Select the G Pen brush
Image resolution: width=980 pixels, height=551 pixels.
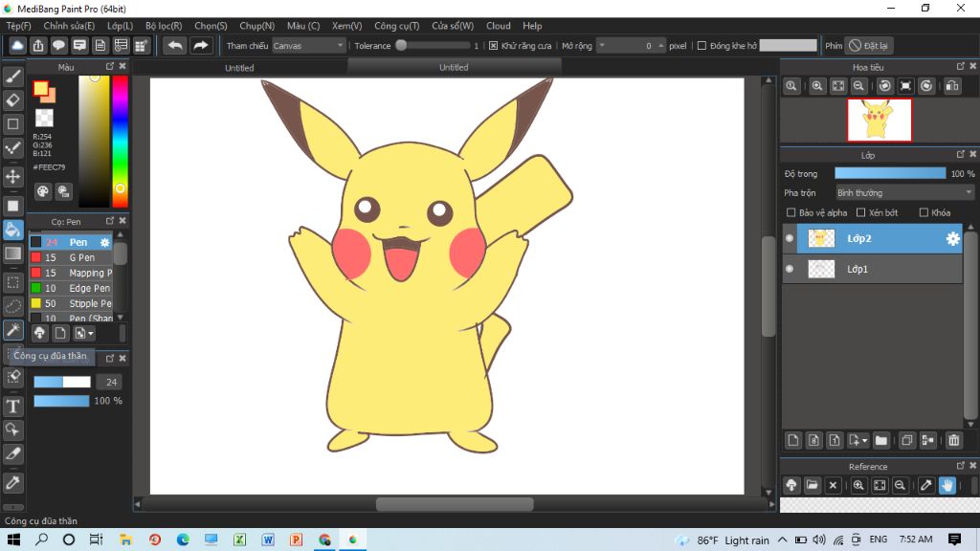pos(71,257)
